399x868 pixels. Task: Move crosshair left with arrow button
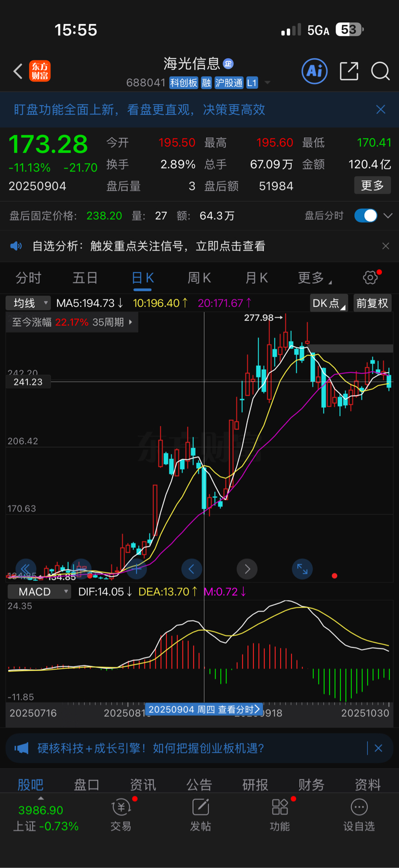point(191,569)
